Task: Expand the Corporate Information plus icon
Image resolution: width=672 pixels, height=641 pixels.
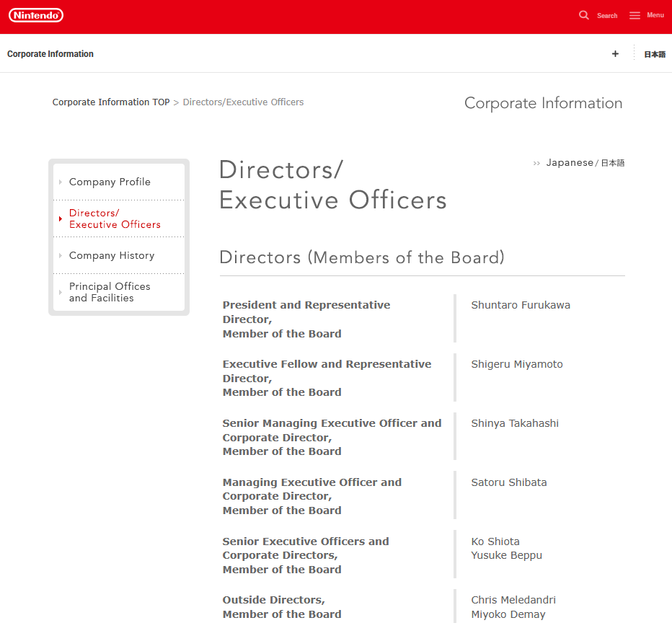Action: pyautogui.click(x=615, y=54)
